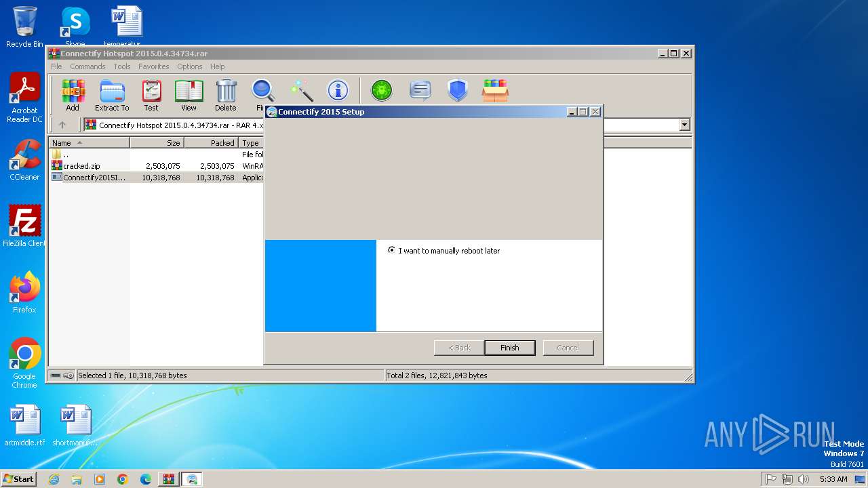The width and height of the screenshot is (868, 488).
Task: Select the CCleaner desktop icon
Action: click(24, 160)
